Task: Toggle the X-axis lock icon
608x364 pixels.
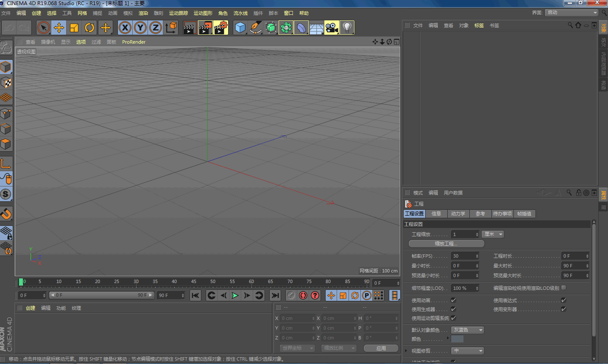Action: click(125, 28)
